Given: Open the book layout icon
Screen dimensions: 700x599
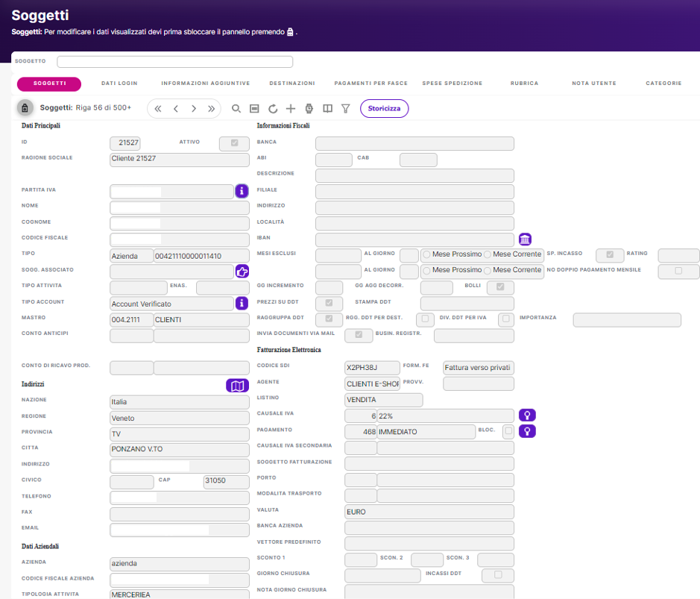Looking at the screenshot, I should pos(328,109).
